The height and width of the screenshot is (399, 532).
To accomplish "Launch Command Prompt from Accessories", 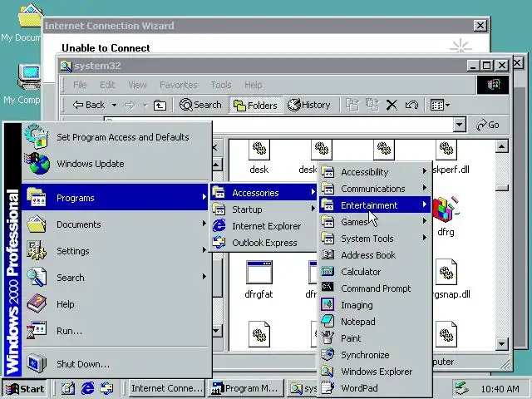I will point(375,288).
